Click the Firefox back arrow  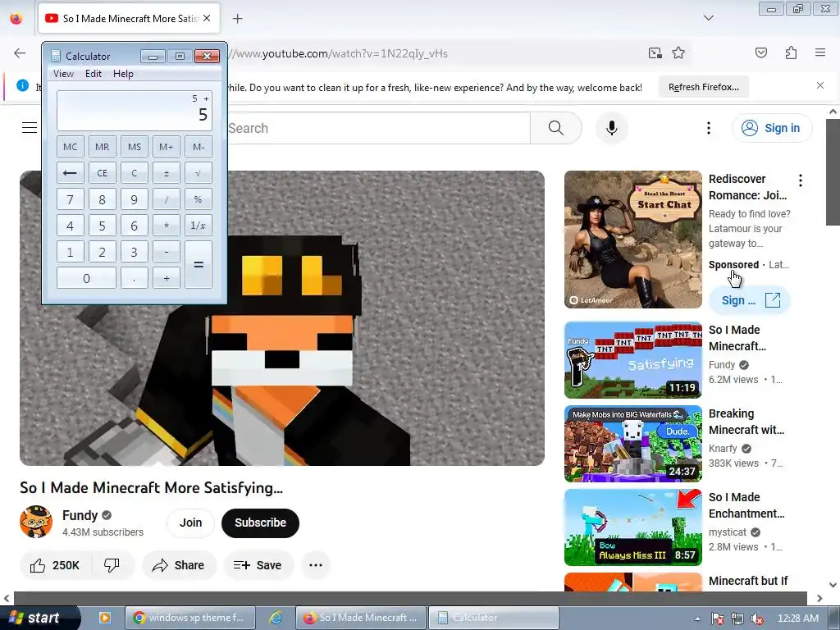pyautogui.click(x=20, y=53)
